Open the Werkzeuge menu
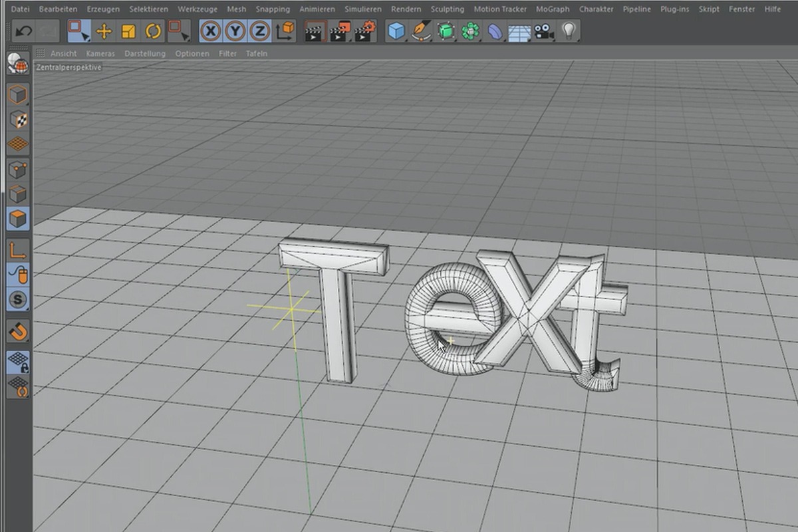Image resolution: width=798 pixels, height=532 pixels. 198,9
